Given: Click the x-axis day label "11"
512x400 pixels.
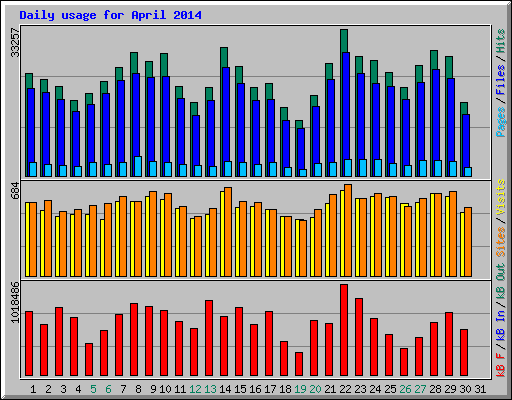Looking at the screenshot, I should (180, 389).
